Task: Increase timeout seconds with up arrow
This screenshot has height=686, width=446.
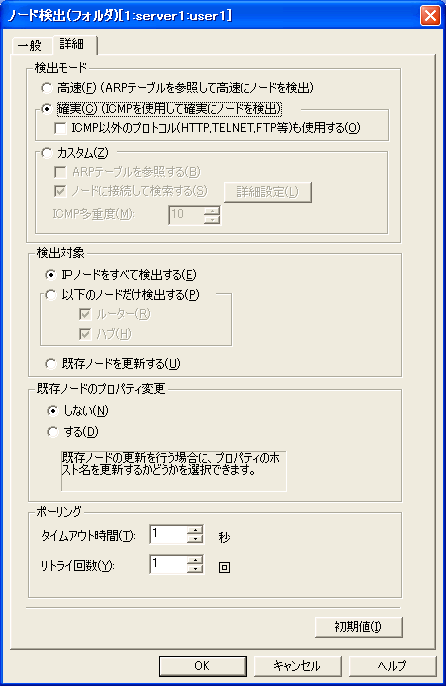Action: coord(195,529)
